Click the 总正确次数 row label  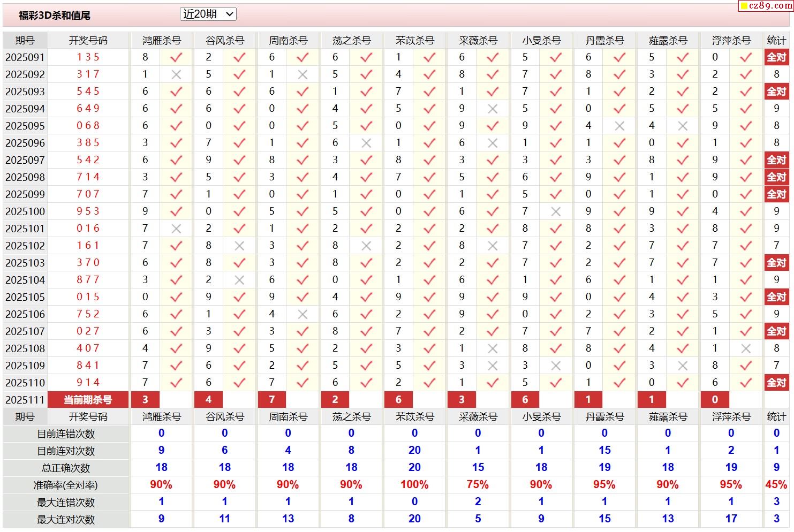point(66,468)
